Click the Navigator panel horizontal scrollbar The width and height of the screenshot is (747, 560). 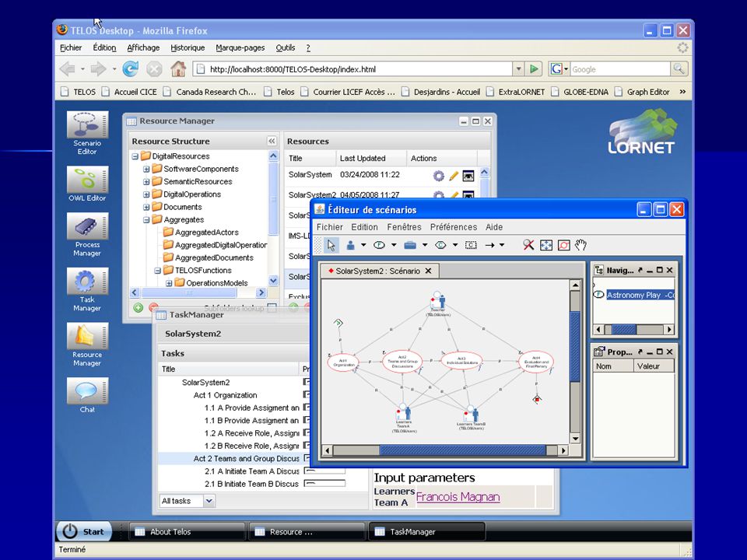(x=633, y=329)
